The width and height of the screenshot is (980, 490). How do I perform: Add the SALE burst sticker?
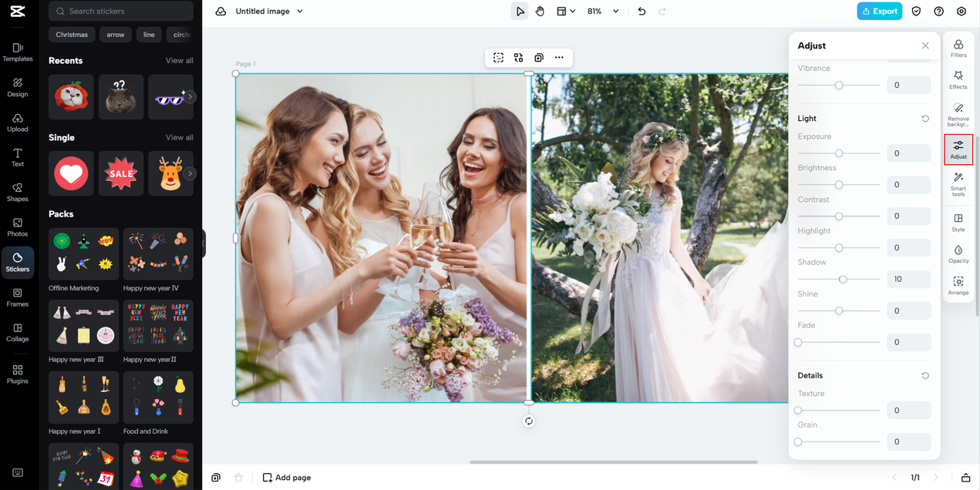tap(121, 173)
